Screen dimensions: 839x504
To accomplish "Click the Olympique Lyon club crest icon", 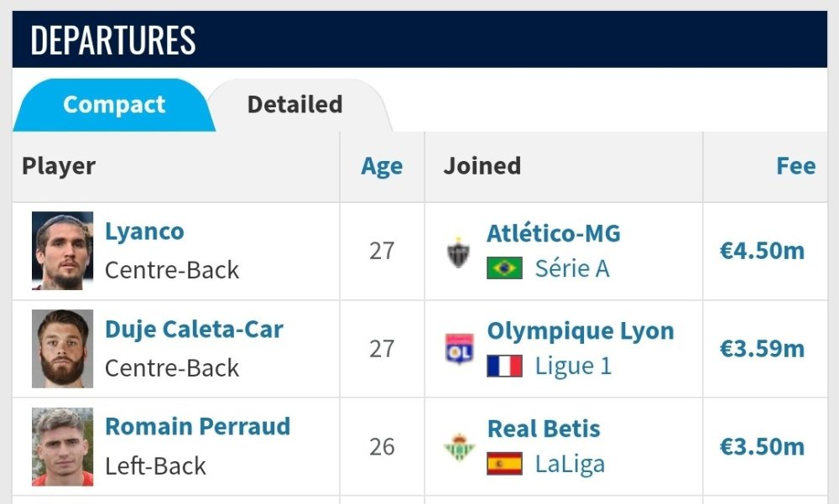I will 459,349.
